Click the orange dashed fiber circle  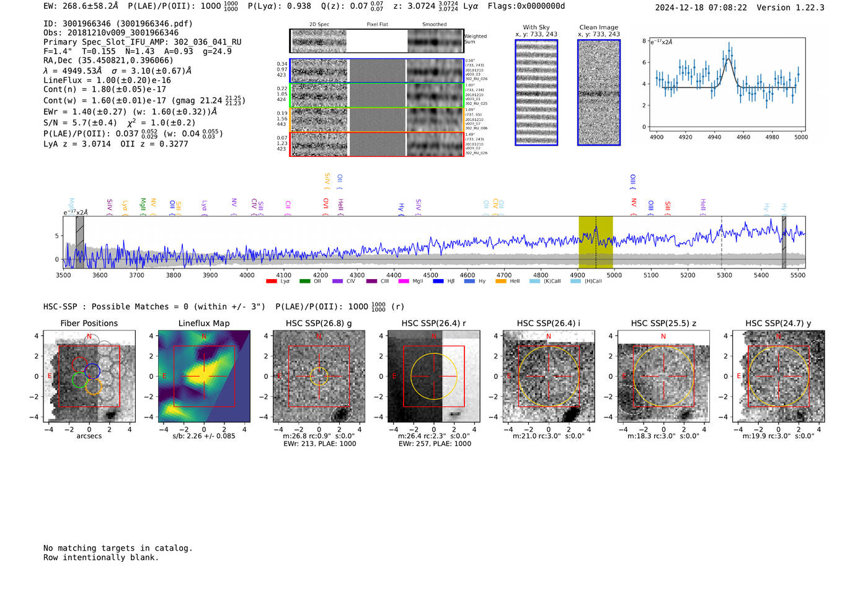(x=93, y=387)
